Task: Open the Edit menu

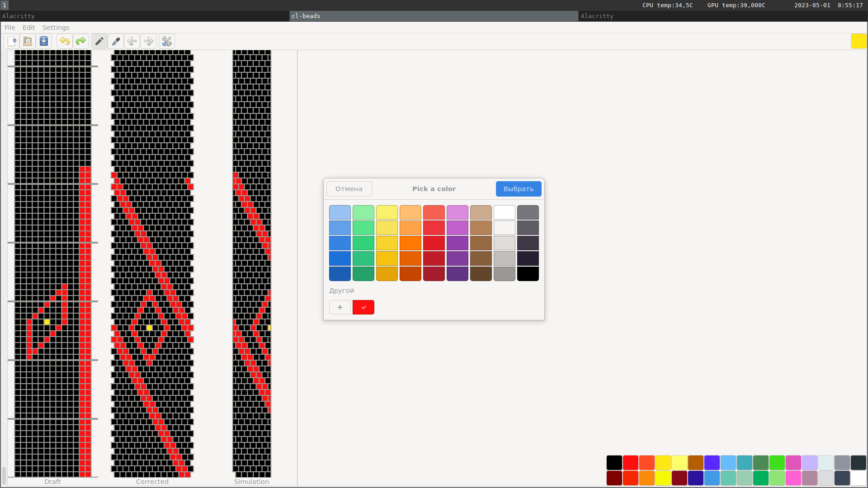Action: (x=29, y=28)
